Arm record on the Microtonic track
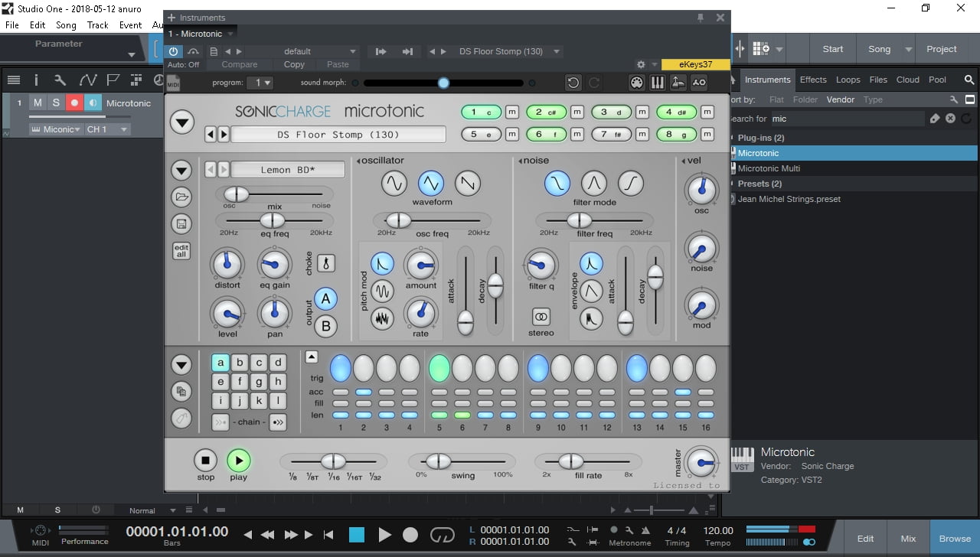The image size is (980, 557). (x=74, y=103)
